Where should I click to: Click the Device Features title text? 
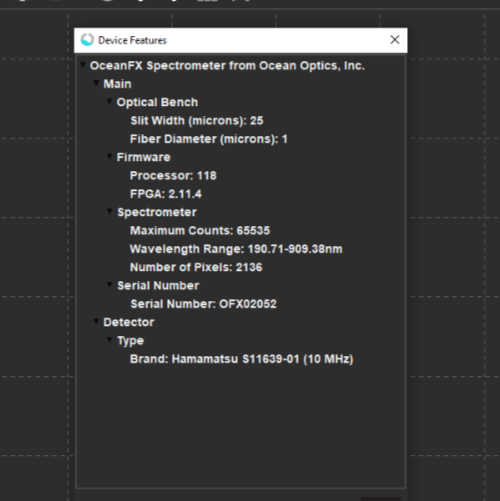point(132,40)
